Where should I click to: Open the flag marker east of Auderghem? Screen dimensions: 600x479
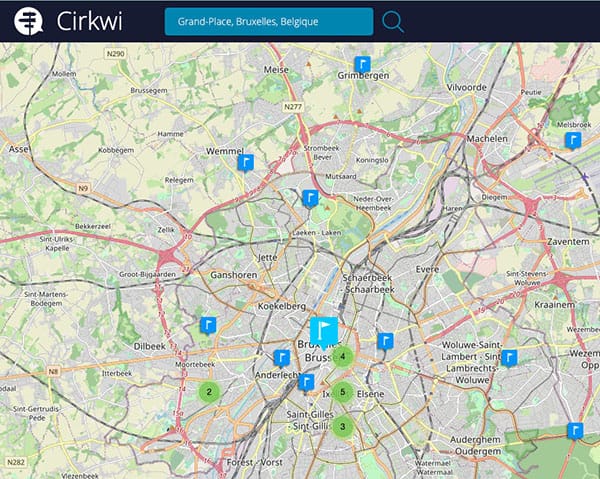pos(574,430)
